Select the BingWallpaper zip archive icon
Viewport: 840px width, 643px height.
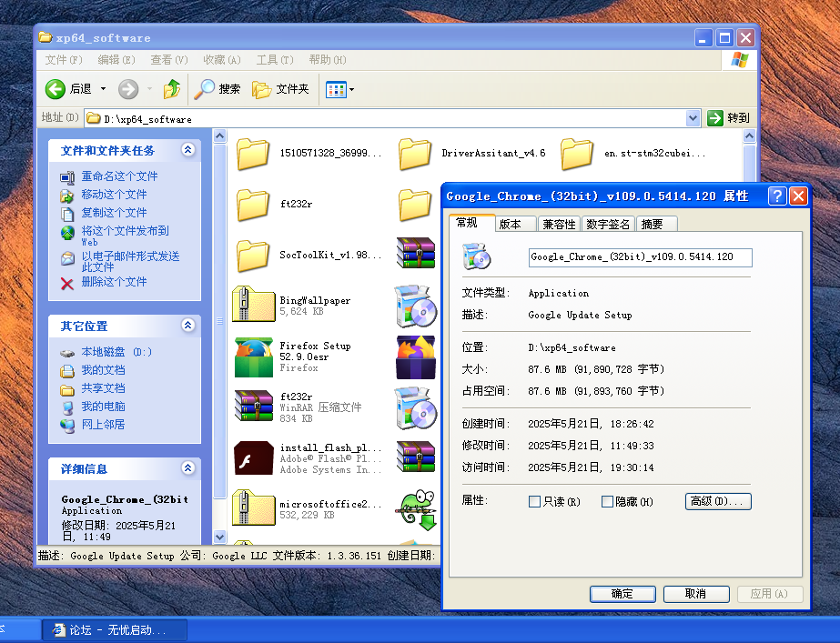[253, 304]
